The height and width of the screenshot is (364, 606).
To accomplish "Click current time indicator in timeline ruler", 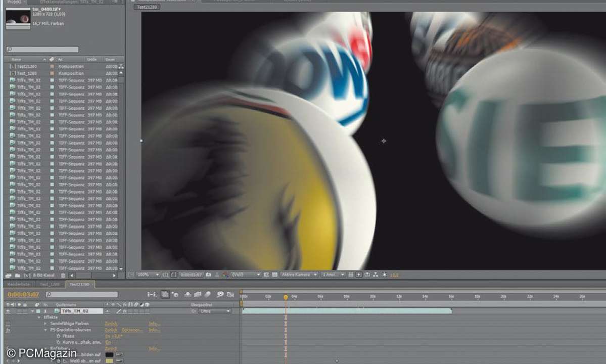I will point(286,297).
